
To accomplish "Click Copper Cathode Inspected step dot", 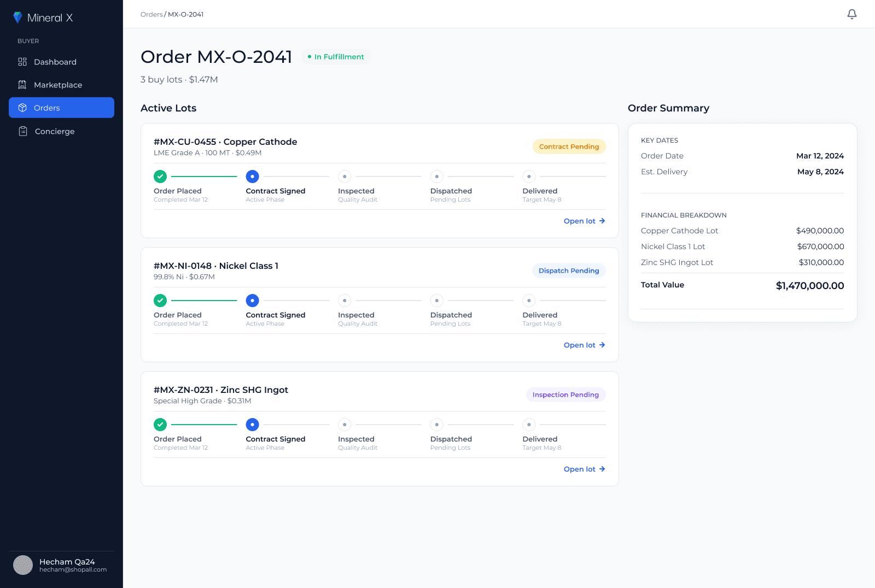I will (x=345, y=177).
